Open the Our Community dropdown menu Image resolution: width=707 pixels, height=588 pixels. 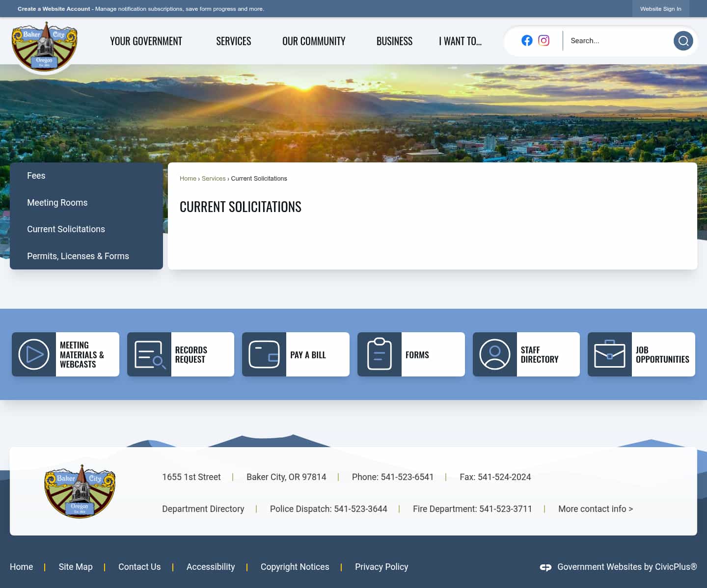[x=314, y=41]
